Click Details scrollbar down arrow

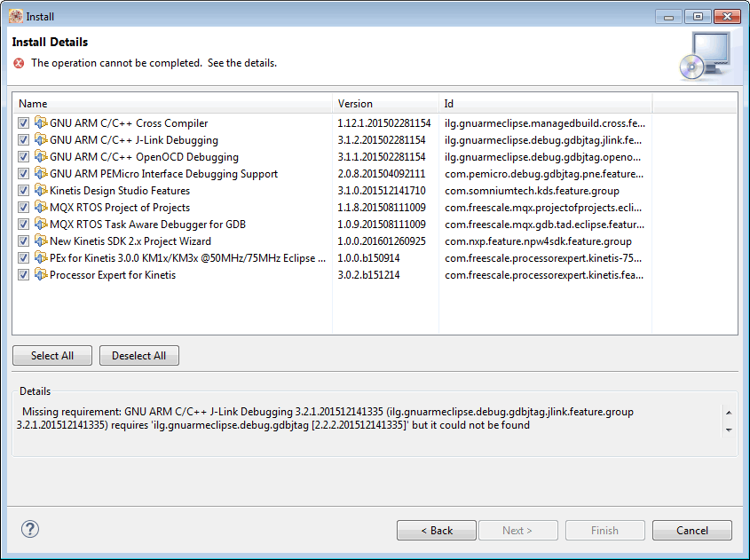coord(729,430)
